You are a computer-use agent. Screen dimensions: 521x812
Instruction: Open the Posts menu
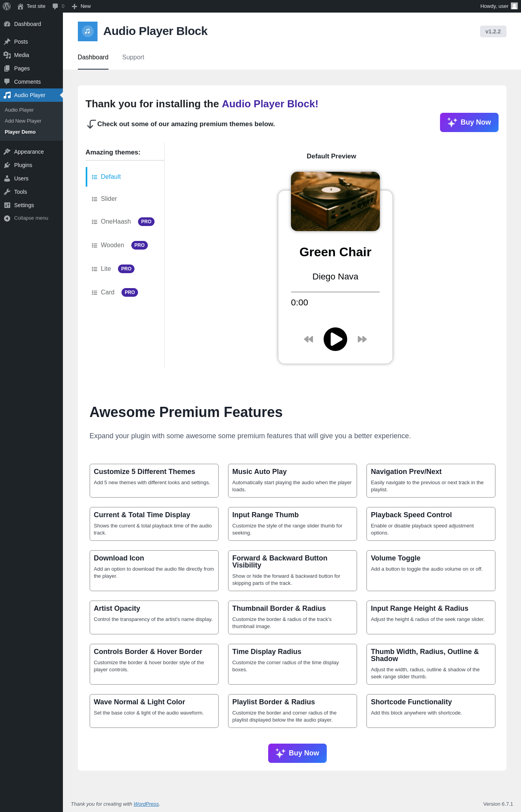coord(31,42)
